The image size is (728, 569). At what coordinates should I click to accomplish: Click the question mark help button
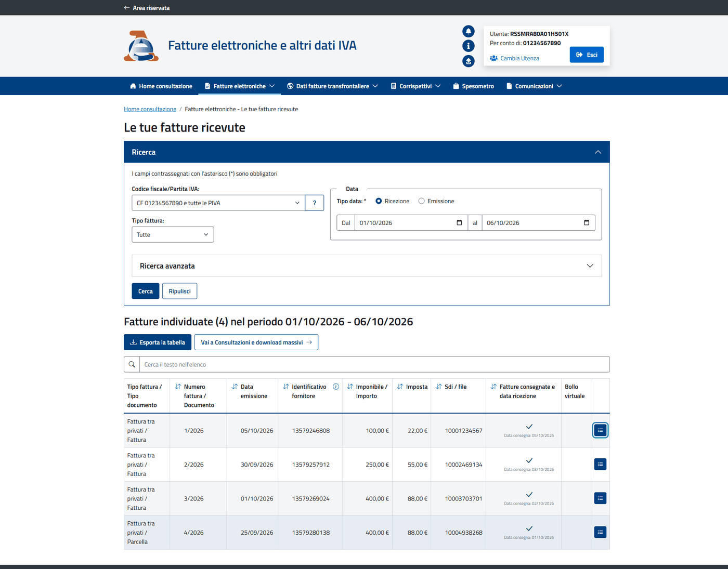pyautogui.click(x=315, y=203)
